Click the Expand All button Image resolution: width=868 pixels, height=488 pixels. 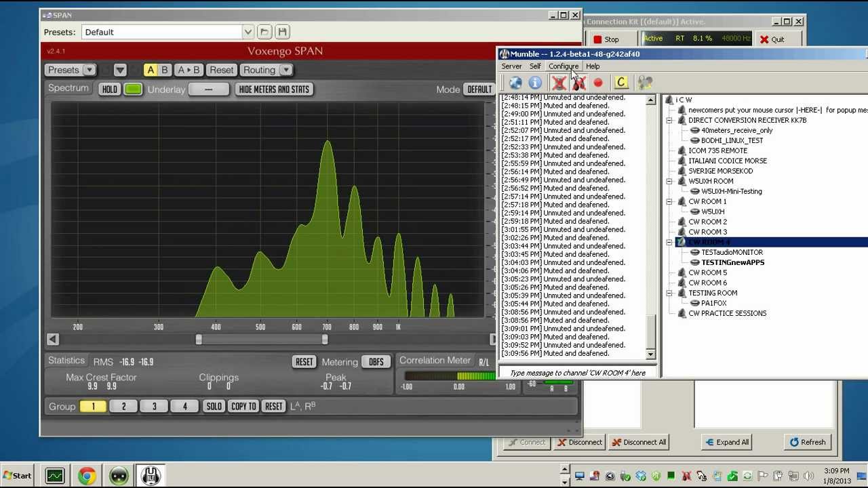click(727, 442)
